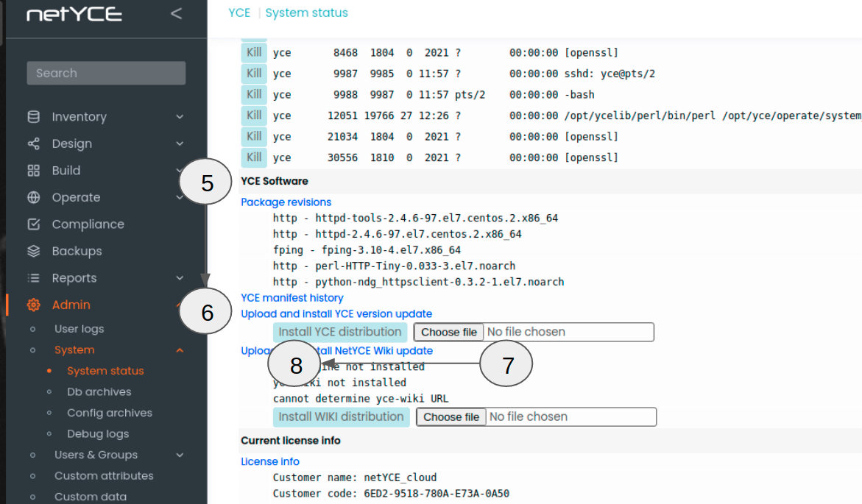Click the Build grid icon
Viewport: 862px width, 504px height.
click(x=34, y=171)
